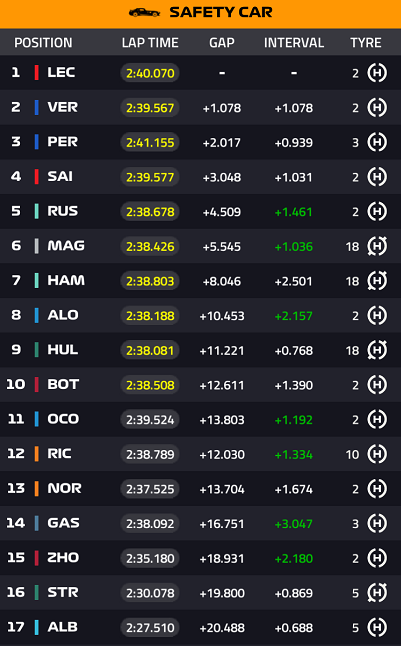
Task: Click LEC's hard tyre icon
Action: pos(377,73)
